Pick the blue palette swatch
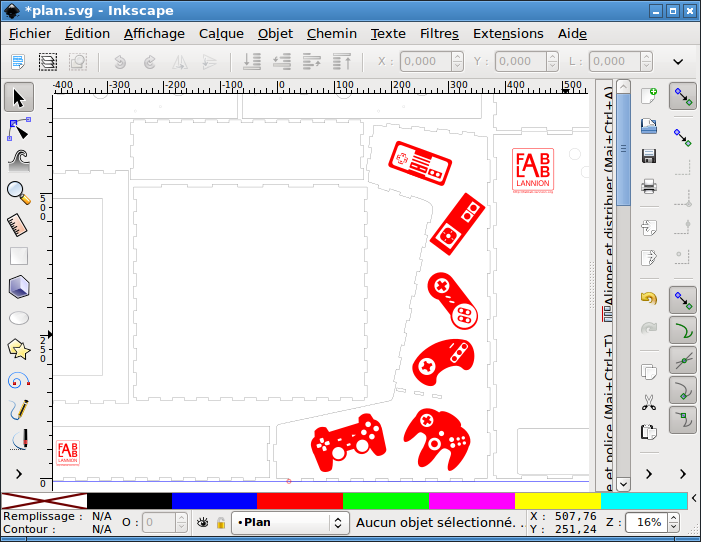This screenshot has height=542, width=701. [x=215, y=501]
